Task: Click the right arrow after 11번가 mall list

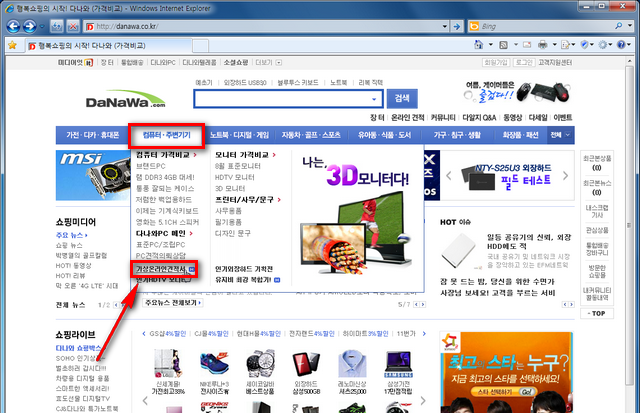Action: (424, 334)
